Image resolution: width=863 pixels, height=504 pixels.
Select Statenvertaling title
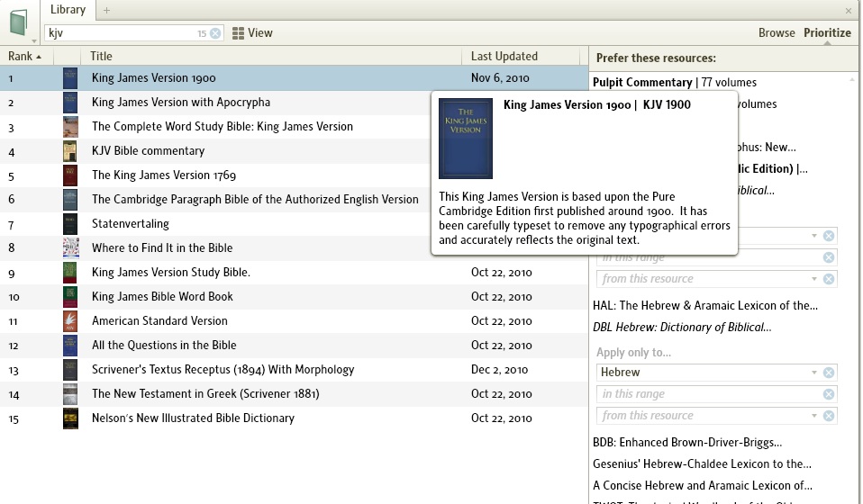(131, 224)
